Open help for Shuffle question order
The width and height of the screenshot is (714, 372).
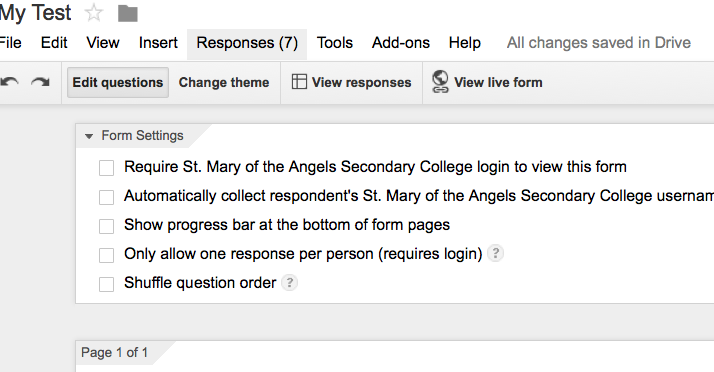click(x=289, y=283)
